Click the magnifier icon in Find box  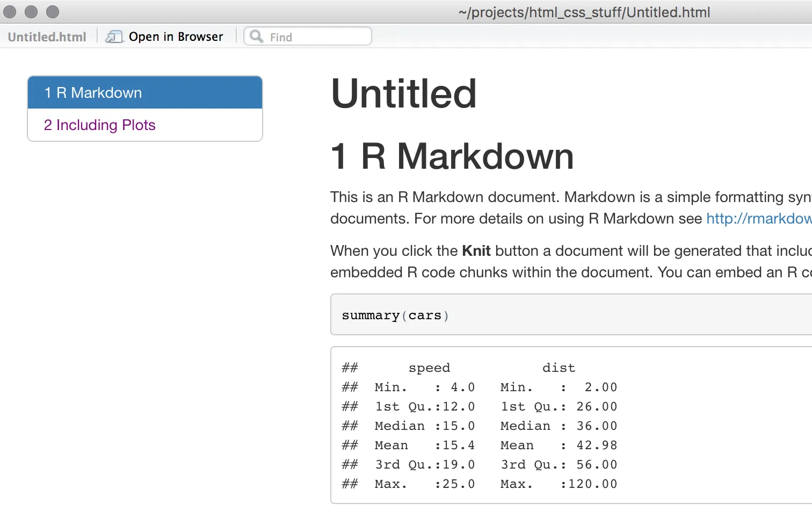tap(257, 37)
